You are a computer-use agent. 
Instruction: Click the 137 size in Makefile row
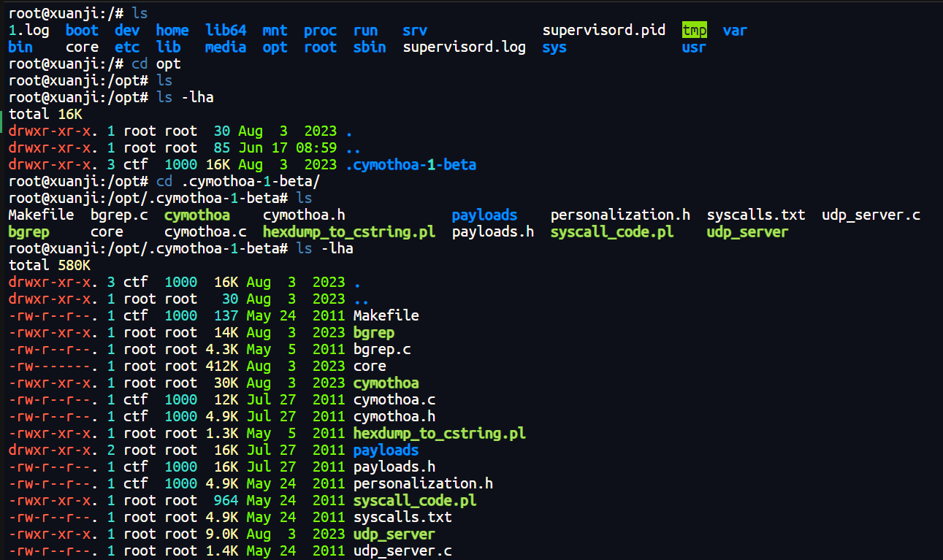click(x=226, y=316)
